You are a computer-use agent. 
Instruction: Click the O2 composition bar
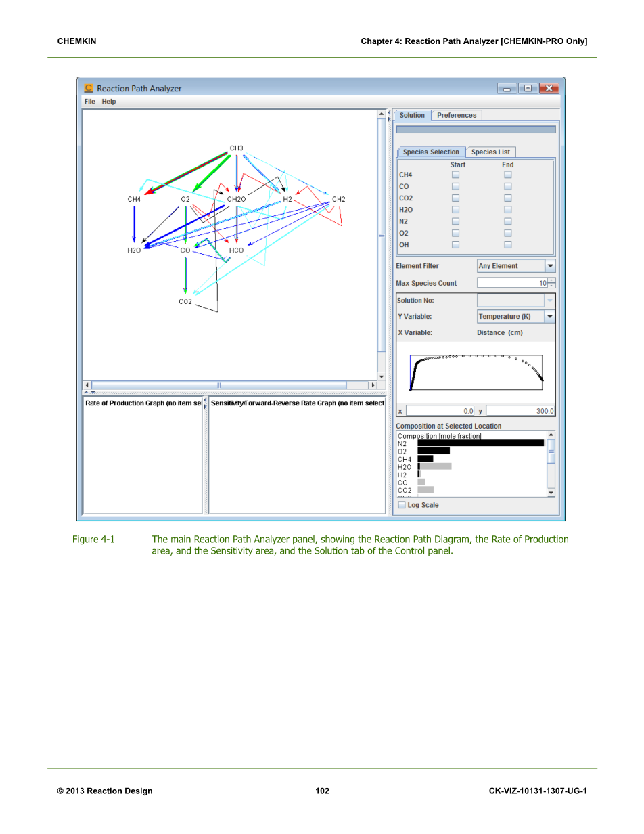pos(434,451)
